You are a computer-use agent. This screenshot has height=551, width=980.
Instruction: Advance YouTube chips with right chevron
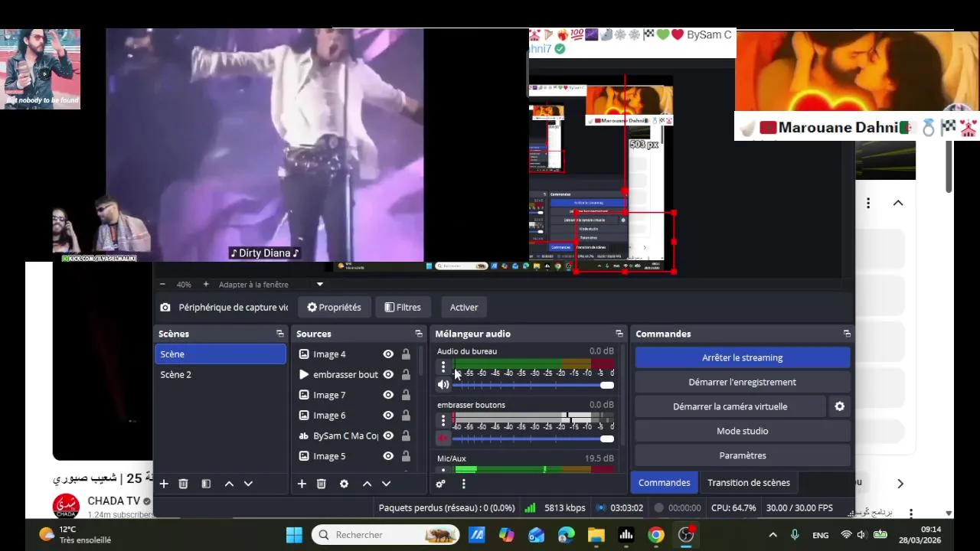900,484
